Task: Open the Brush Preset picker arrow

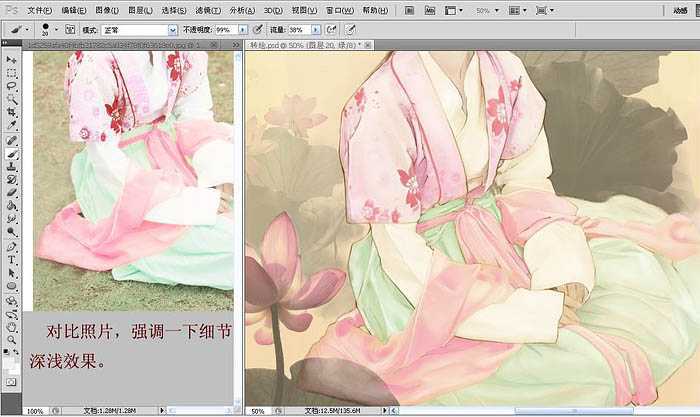Action: pyautogui.click(x=56, y=30)
